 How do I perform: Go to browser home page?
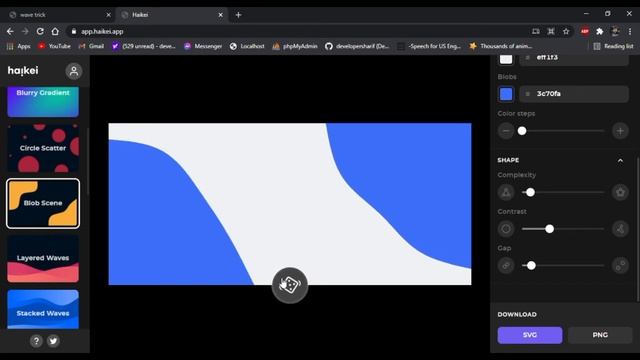(x=55, y=31)
